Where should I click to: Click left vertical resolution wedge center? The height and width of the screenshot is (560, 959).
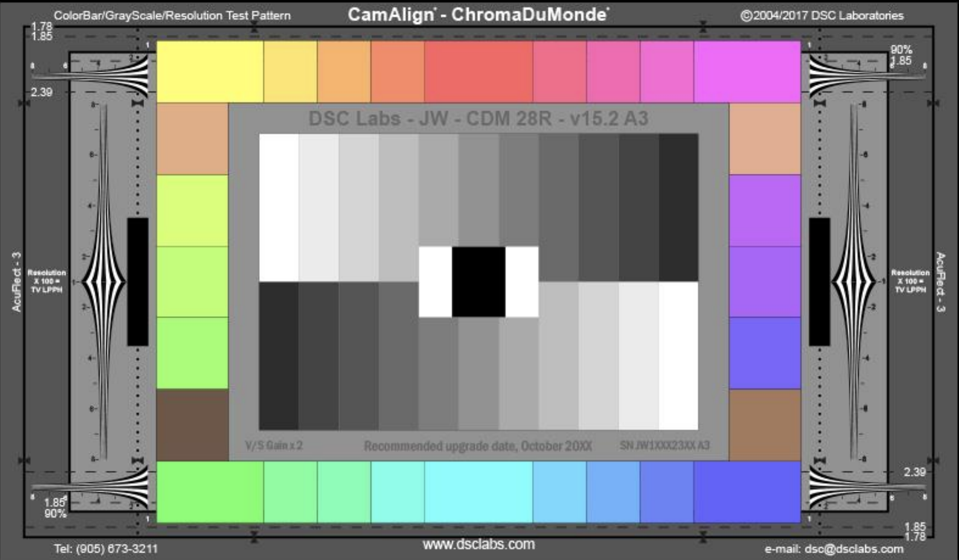[x=103, y=282]
